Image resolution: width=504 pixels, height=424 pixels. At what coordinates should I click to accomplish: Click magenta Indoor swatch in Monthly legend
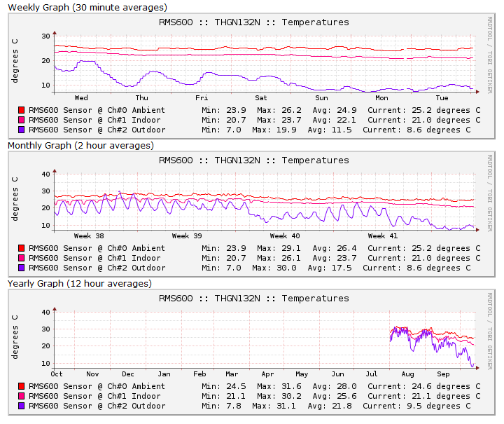pos(21,258)
